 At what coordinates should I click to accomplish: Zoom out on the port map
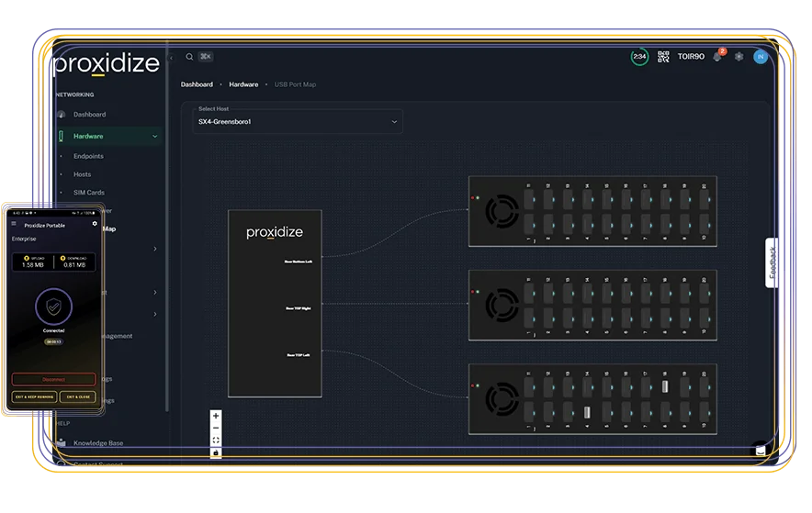point(216,429)
